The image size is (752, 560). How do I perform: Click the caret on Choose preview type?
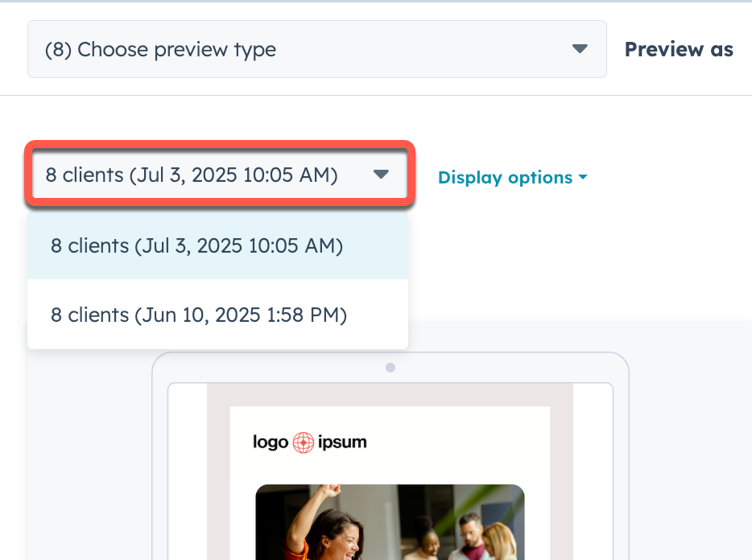tap(580, 49)
